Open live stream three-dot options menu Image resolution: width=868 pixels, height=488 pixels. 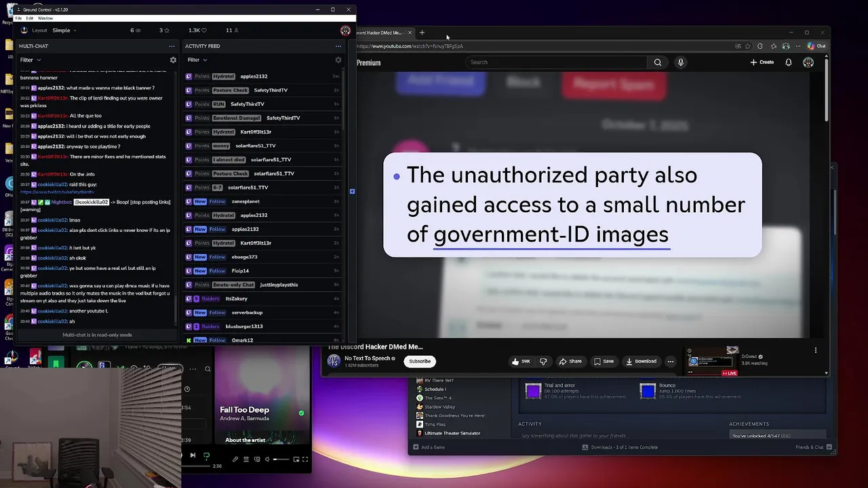click(815, 350)
